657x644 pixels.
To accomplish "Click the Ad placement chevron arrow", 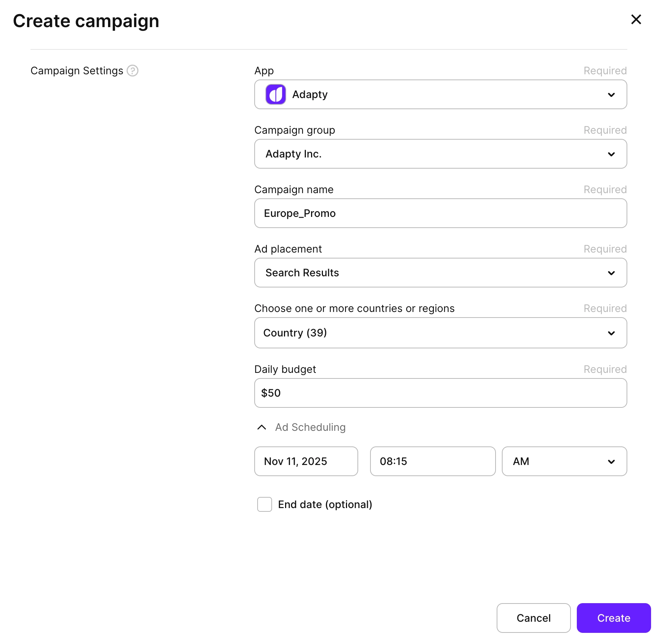I will point(611,273).
